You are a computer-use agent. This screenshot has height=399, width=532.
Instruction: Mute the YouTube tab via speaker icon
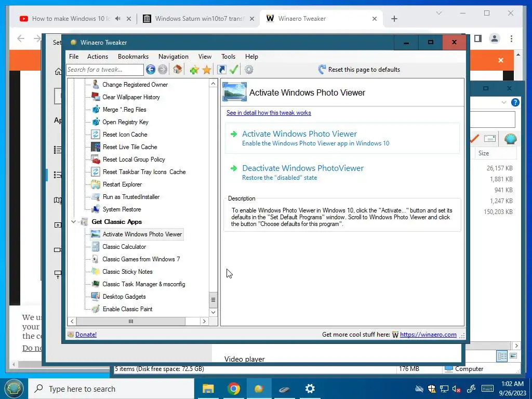118,19
